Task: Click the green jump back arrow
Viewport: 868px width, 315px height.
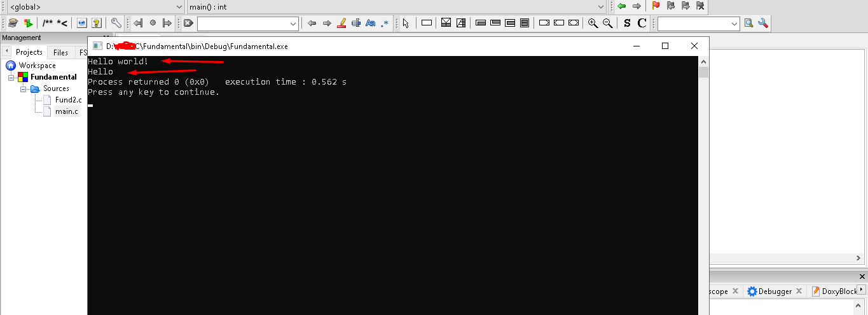Action: 621,6
